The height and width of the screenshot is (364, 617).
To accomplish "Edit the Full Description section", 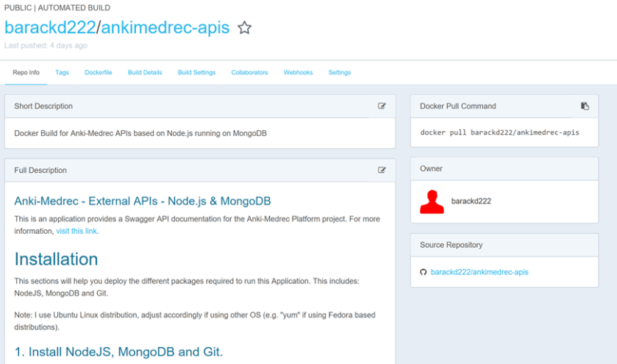I will (x=382, y=170).
